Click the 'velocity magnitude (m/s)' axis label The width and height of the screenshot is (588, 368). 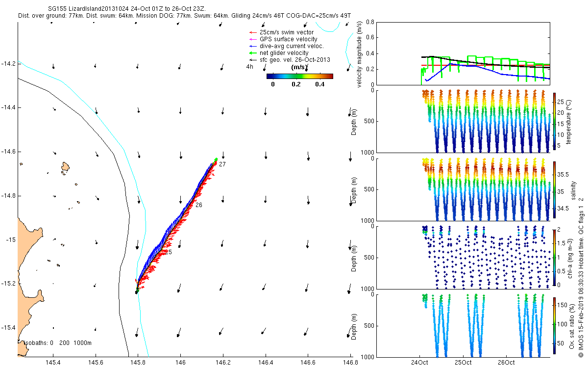359,54
